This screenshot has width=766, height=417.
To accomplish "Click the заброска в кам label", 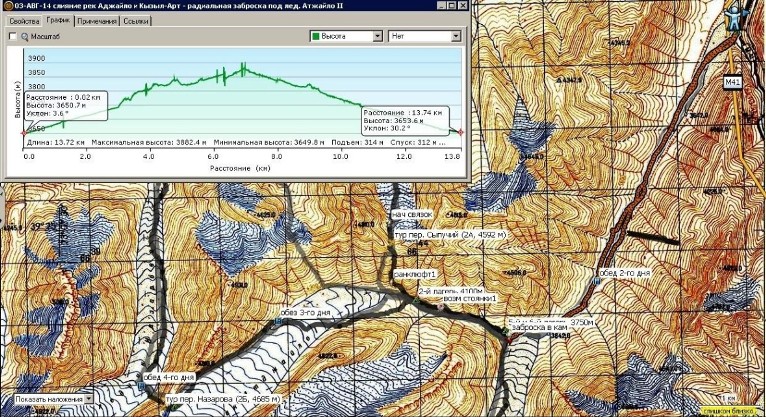I will pos(539,329).
